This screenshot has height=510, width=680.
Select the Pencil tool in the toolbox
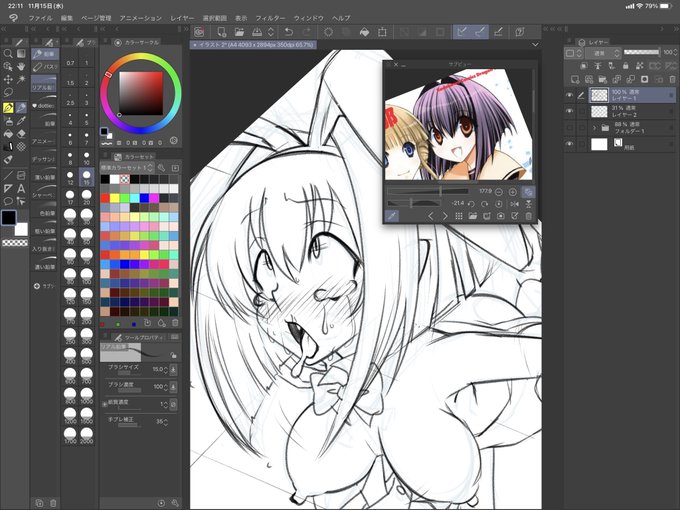[21, 108]
